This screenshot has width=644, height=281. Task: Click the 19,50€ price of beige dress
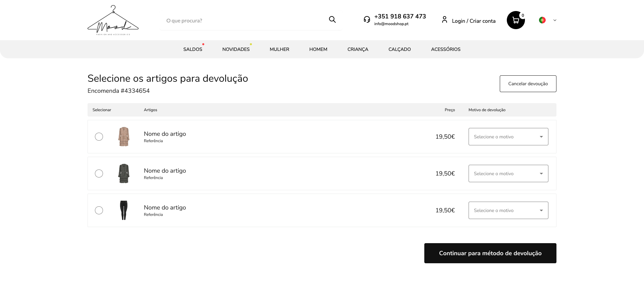tap(445, 137)
